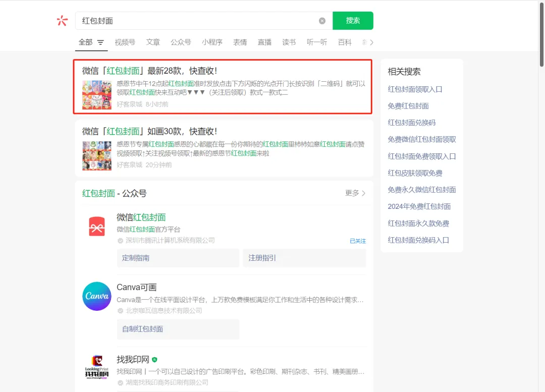Search related 红包封面免费领取入口
545x392 pixels.
[x=422, y=156]
